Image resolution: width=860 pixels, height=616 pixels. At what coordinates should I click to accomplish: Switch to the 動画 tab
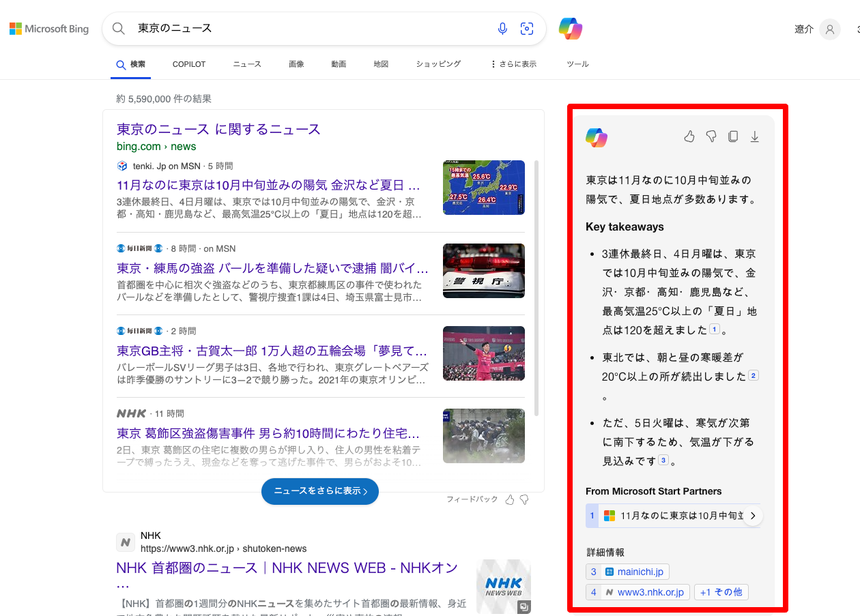point(339,64)
